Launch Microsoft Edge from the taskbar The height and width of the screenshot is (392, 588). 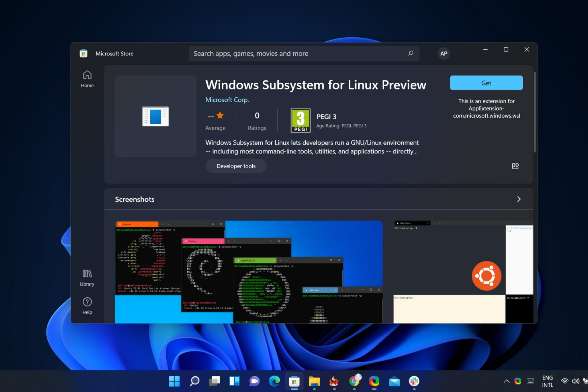(x=274, y=381)
